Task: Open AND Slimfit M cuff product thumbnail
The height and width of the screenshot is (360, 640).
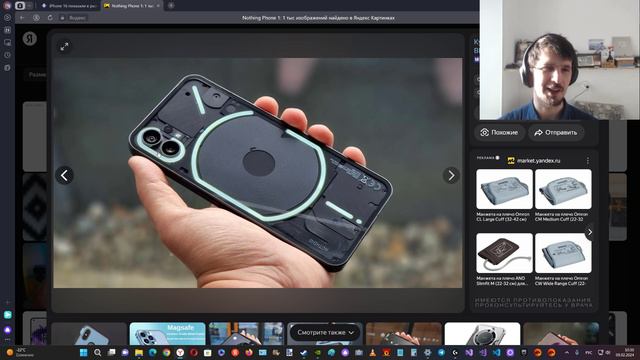Action: click(504, 253)
